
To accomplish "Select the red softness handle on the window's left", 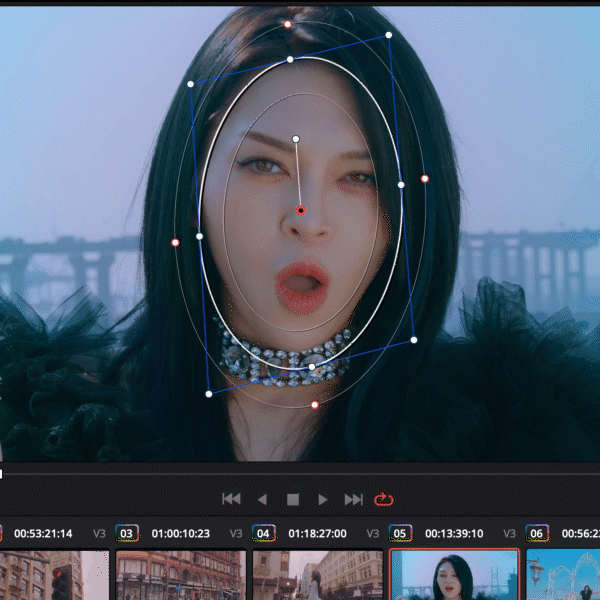I will pos(175,243).
